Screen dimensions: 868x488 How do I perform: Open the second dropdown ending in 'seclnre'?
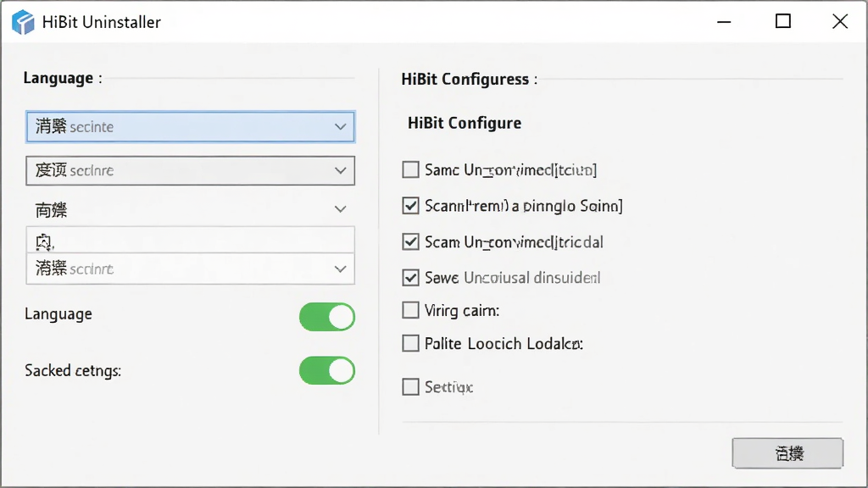pyautogui.click(x=190, y=170)
